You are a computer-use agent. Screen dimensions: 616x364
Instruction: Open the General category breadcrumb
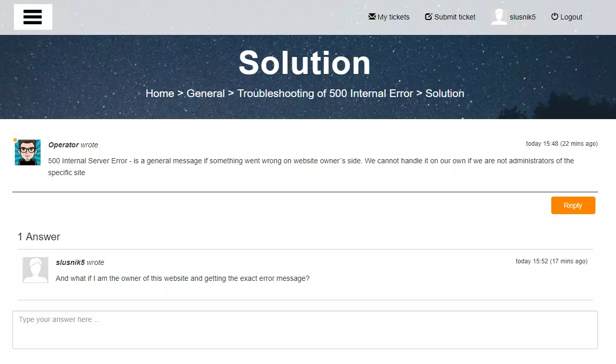(x=206, y=93)
